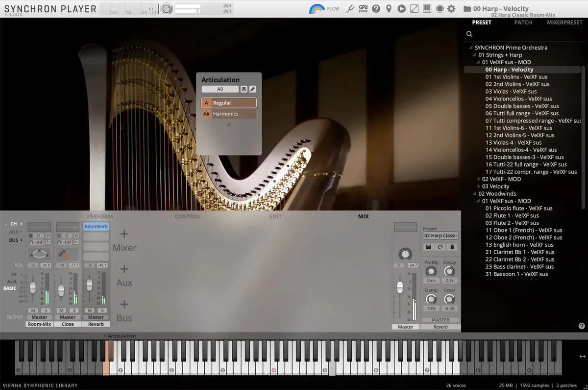The height and width of the screenshot is (390, 588).
Task: Click the + Mixer button
Action: pyautogui.click(x=124, y=240)
